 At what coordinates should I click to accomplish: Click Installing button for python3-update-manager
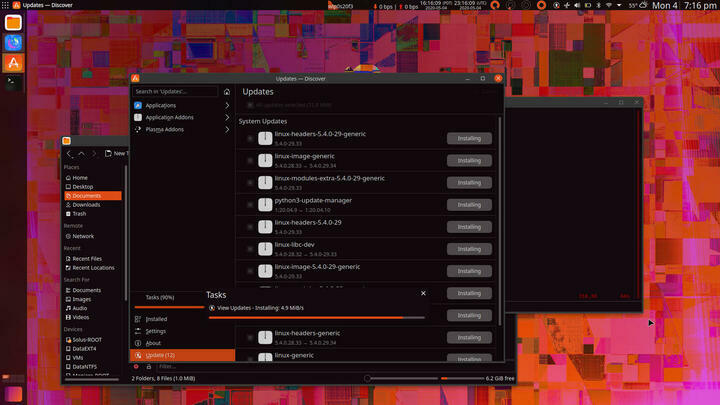click(x=469, y=205)
